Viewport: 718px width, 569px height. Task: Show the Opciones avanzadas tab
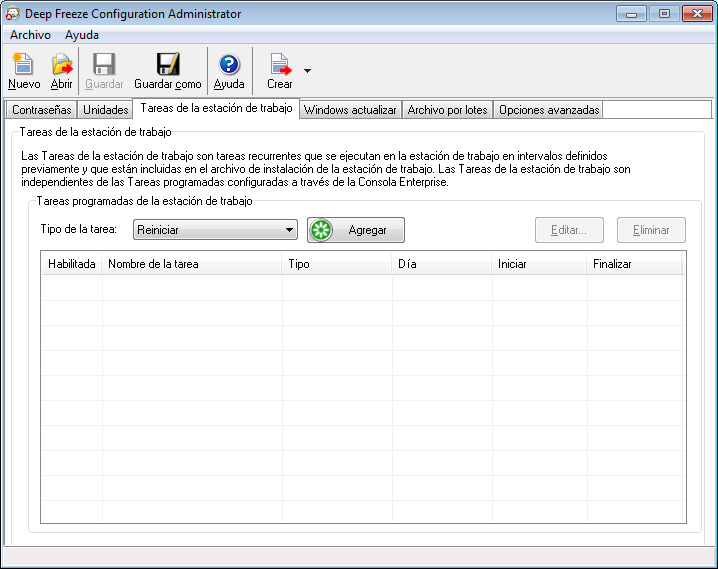coord(549,110)
